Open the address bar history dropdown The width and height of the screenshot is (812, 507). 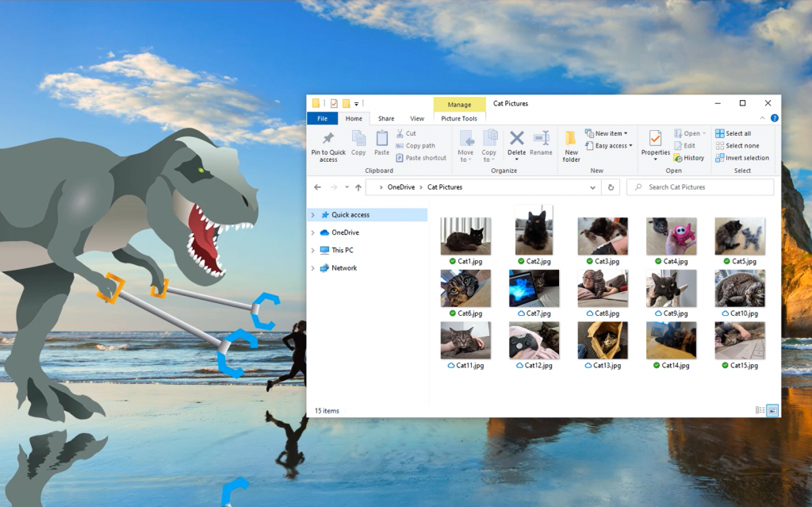coord(592,187)
